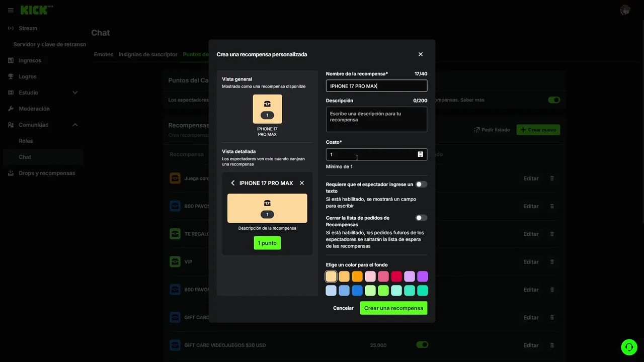Adjust the Costo stepper arrows
The height and width of the screenshot is (362, 644).
(x=420, y=154)
